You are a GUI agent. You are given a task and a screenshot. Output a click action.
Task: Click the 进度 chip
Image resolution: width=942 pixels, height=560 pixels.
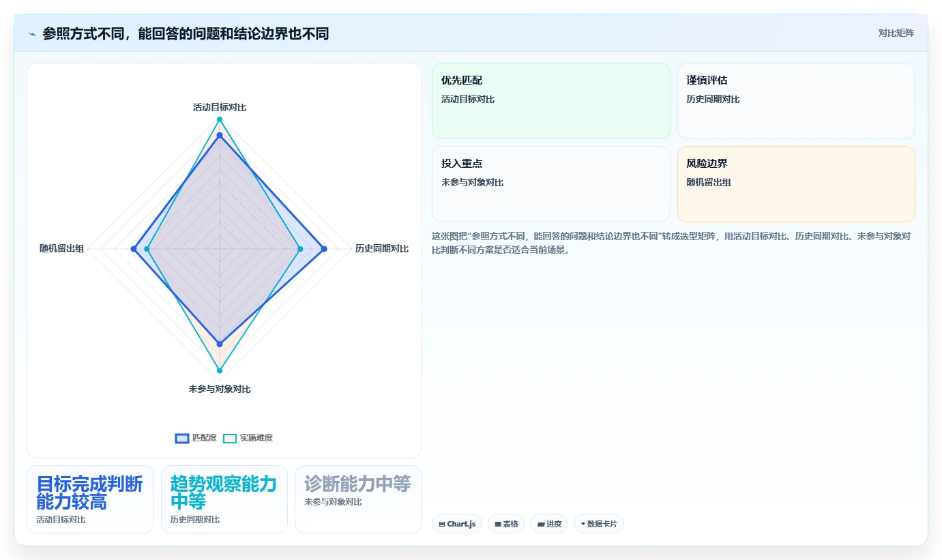(549, 524)
